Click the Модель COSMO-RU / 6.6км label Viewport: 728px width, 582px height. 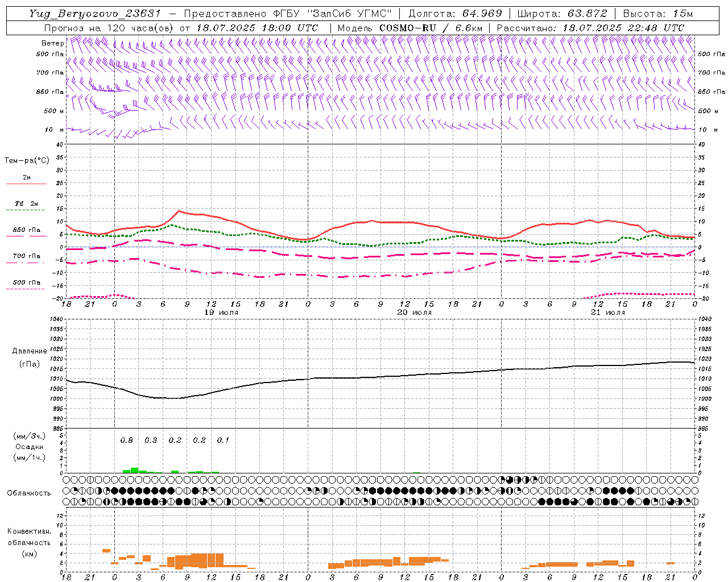tap(410, 28)
